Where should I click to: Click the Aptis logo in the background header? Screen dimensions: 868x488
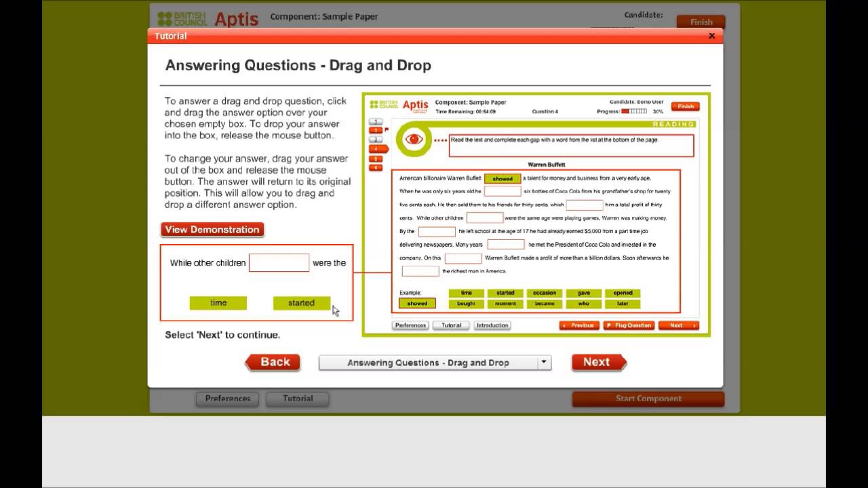click(237, 19)
